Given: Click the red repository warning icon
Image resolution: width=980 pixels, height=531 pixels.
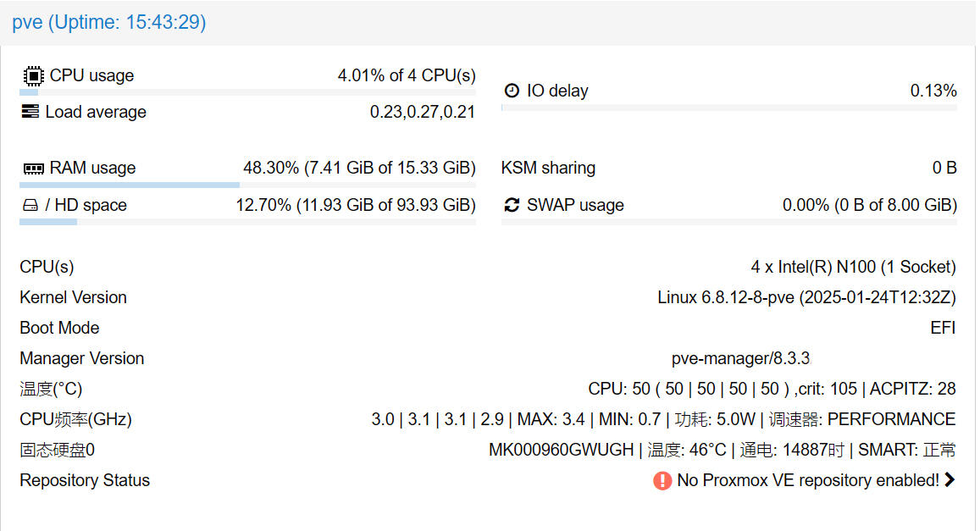Looking at the screenshot, I should (662, 481).
